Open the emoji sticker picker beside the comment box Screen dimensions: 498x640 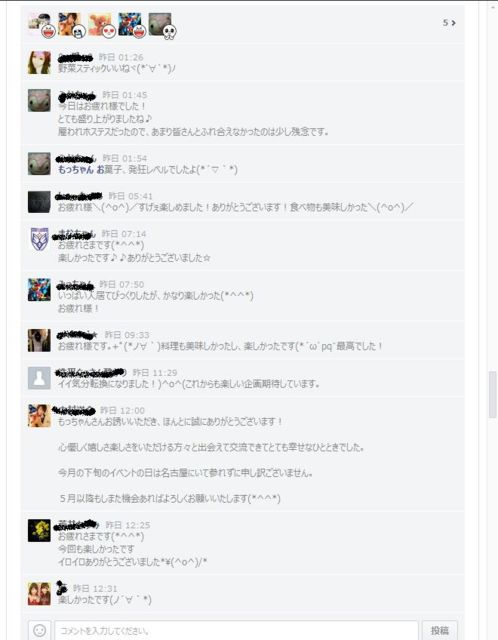click(39, 630)
